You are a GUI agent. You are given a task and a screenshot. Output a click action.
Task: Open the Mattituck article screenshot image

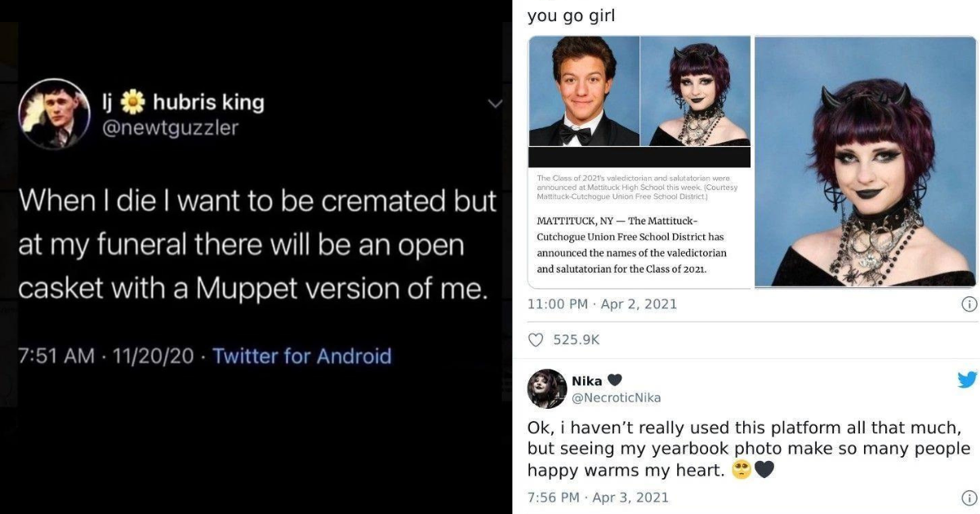tap(639, 162)
